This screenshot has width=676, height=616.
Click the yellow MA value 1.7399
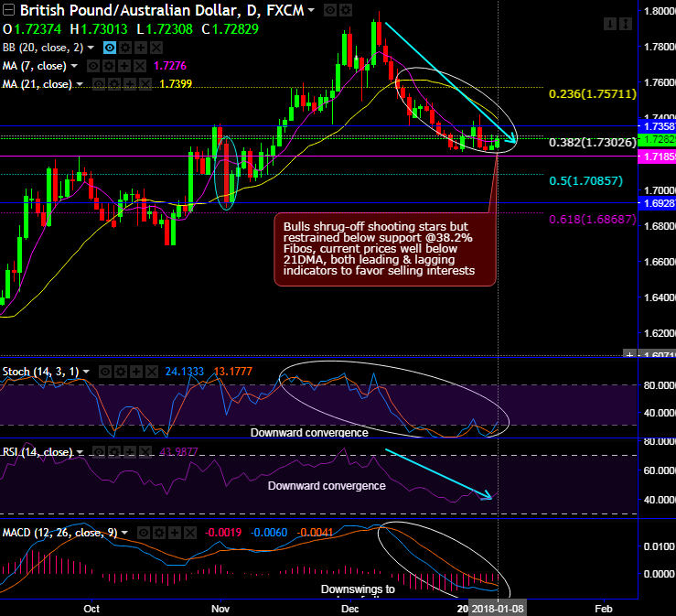click(176, 84)
